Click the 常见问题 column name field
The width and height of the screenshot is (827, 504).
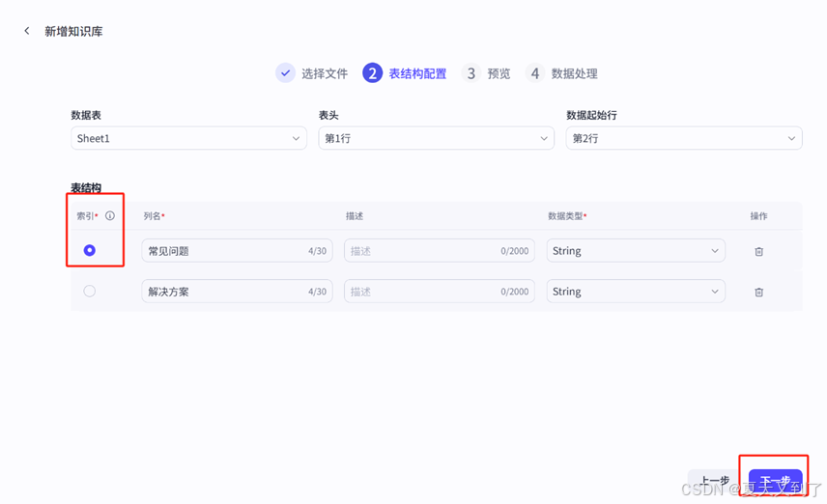click(x=237, y=251)
